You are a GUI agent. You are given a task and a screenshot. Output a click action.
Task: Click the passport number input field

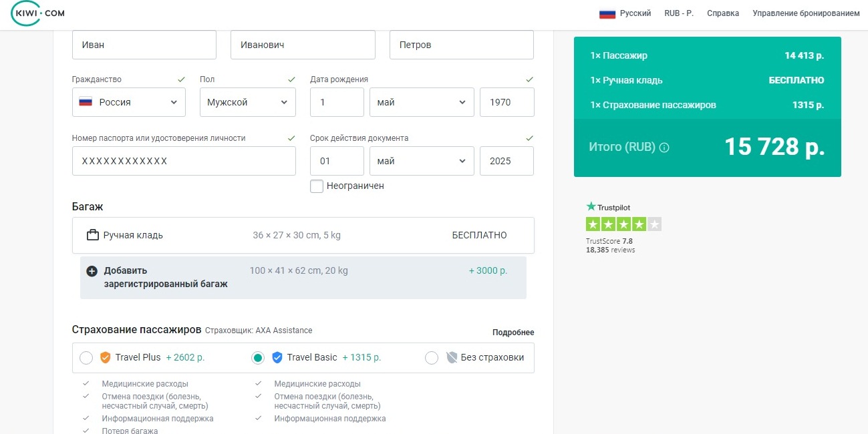point(184,161)
